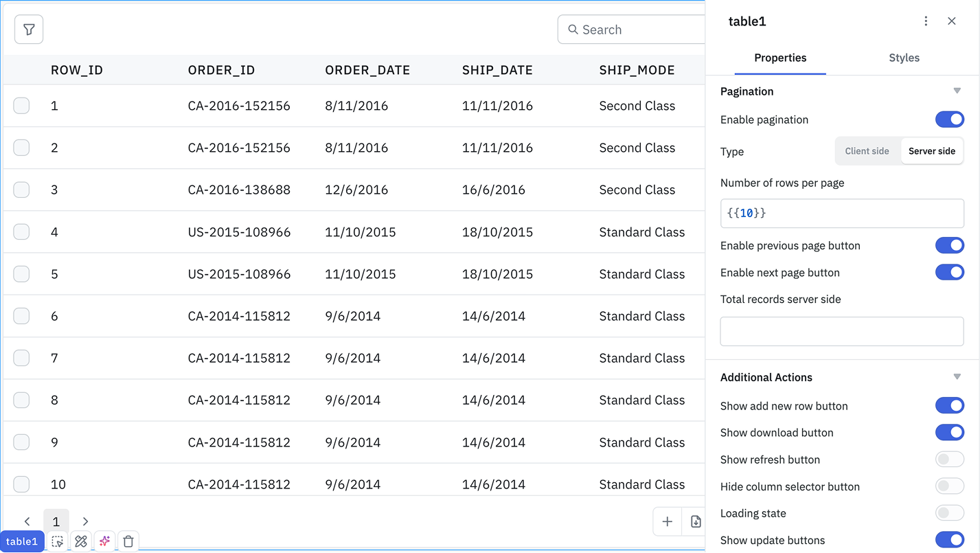This screenshot has height=553, width=980.
Task: Click Number of rows per page field
Action: coord(842,214)
